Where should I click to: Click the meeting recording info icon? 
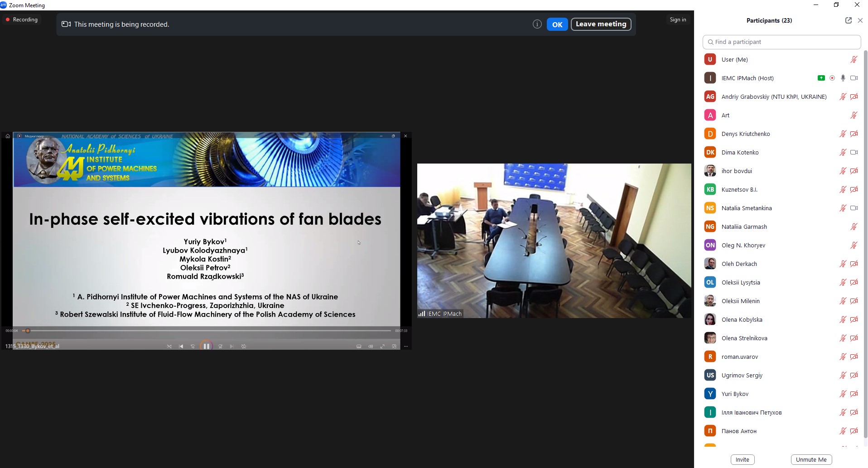click(x=537, y=24)
